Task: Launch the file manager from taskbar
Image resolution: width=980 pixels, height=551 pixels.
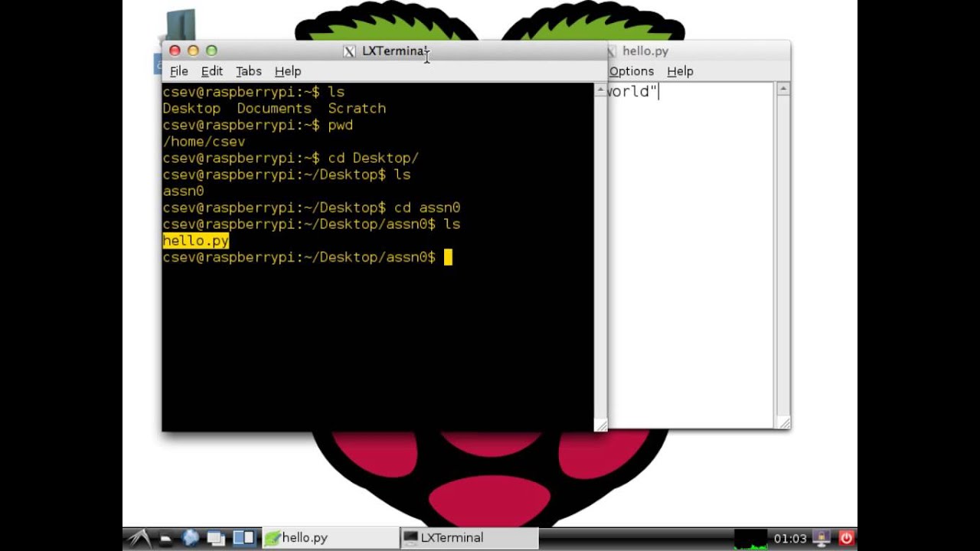Action: (x=165, y=538)
